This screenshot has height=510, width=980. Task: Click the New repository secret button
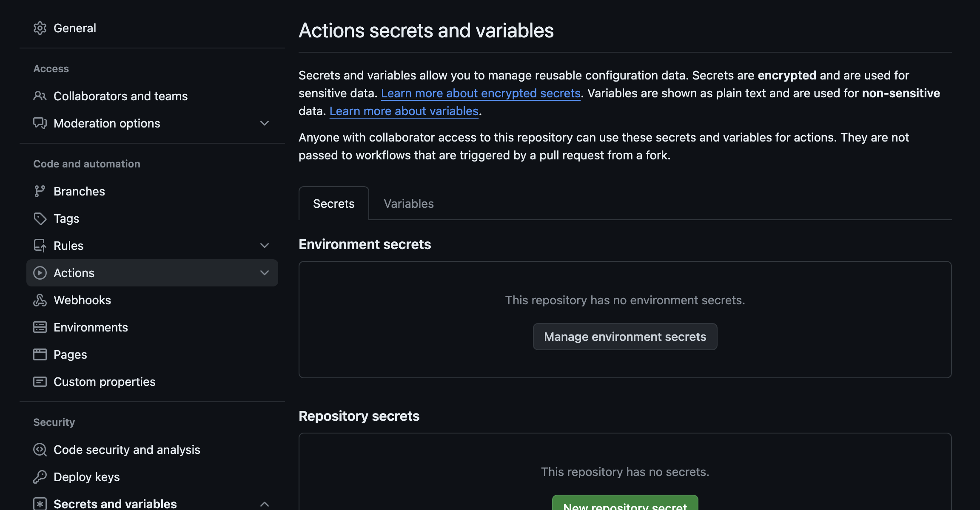click(x=625, y=504)
